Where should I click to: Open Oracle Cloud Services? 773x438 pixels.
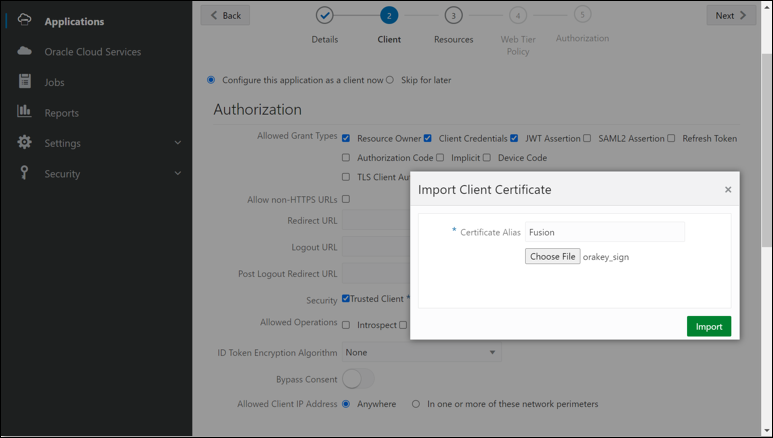click(93, 52)
